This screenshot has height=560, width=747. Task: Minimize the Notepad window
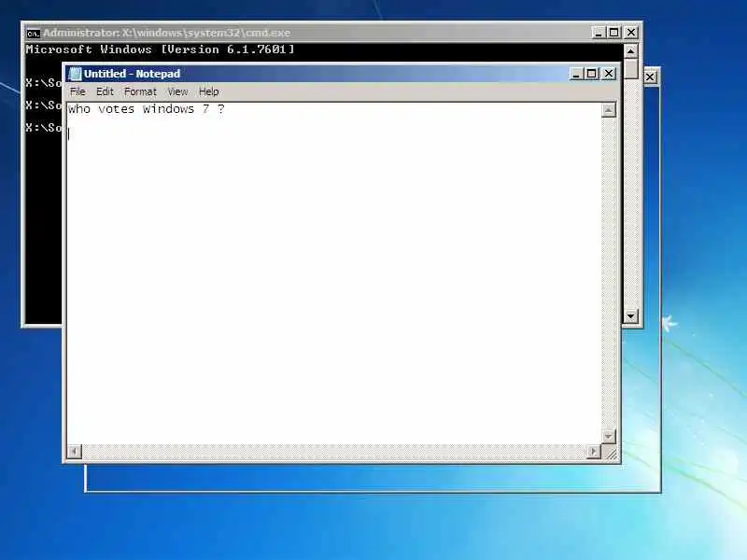[576, 74]
